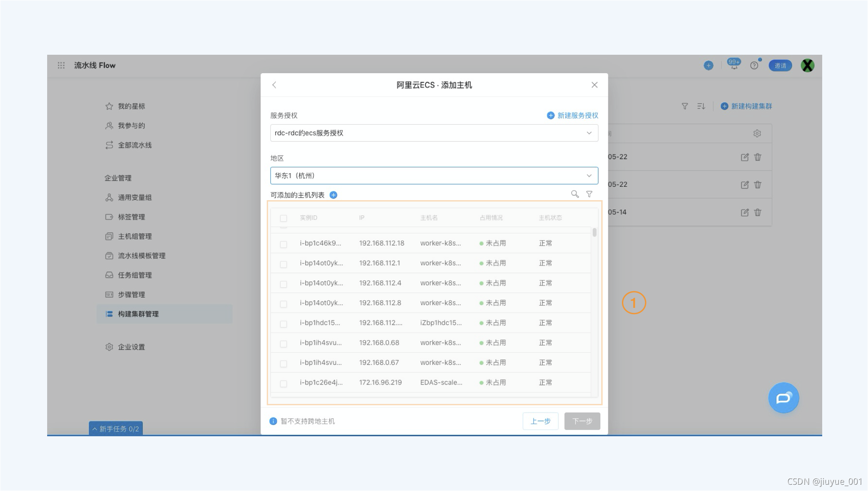Click the 主机状态 column header
Image resolution: width=868 pixels, height=491 pixels.
(x=551, y=218)
